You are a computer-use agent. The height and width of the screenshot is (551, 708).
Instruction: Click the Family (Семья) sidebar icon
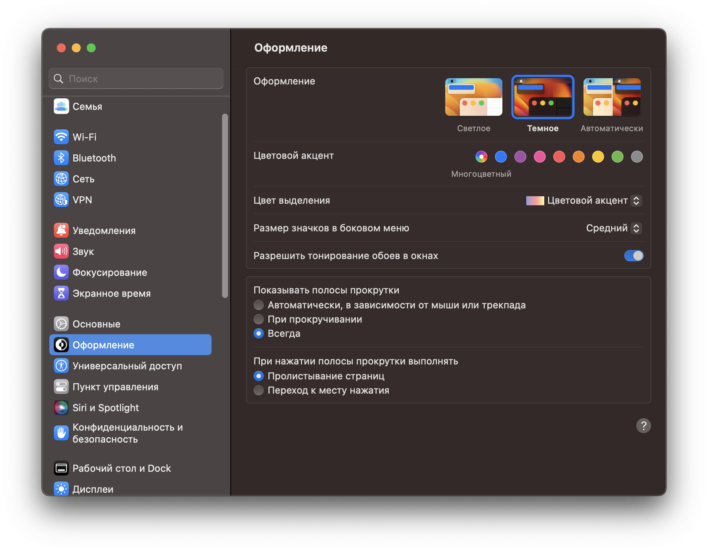click(x=61, y=107)
